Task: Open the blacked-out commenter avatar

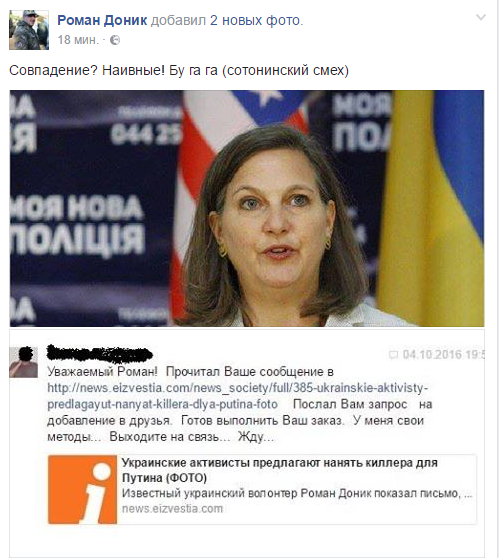Action: click(x=23, y=362)
